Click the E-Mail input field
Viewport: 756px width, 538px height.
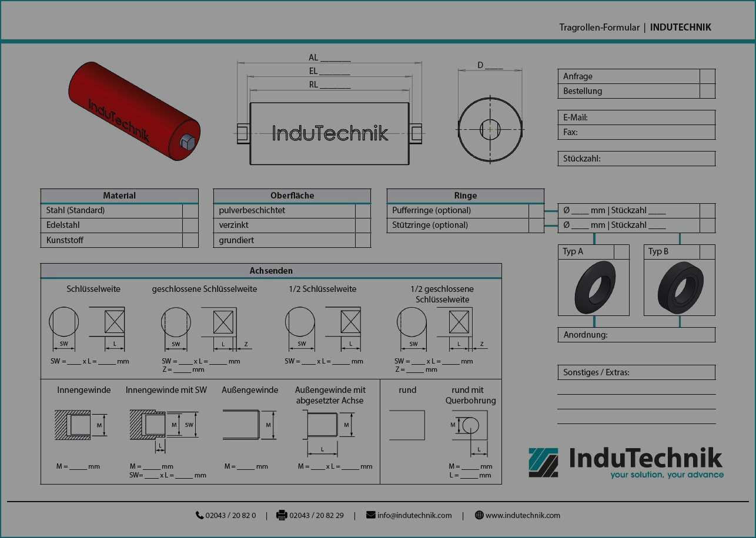click(x=636, y=117)
